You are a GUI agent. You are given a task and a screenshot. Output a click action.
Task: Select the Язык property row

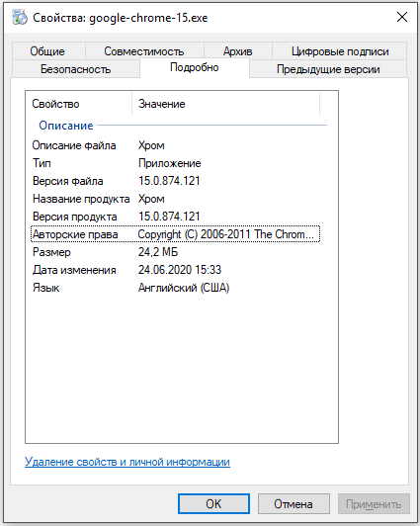pyautogui.click(x=176, y=288)
